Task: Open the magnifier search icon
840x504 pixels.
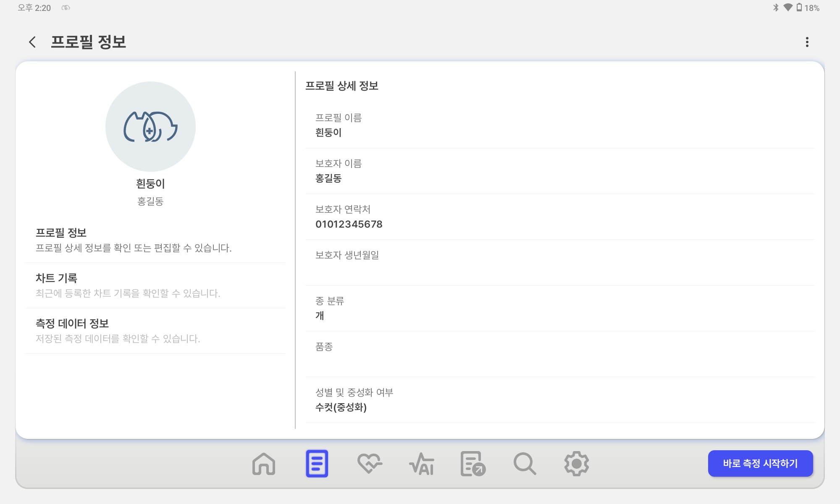Action: [x=525, y=464]
